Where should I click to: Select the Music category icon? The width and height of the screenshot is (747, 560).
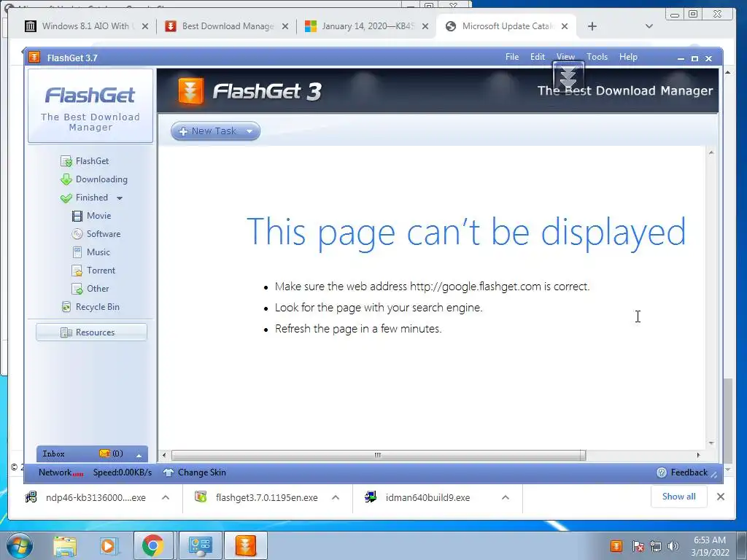pos(77,252)
